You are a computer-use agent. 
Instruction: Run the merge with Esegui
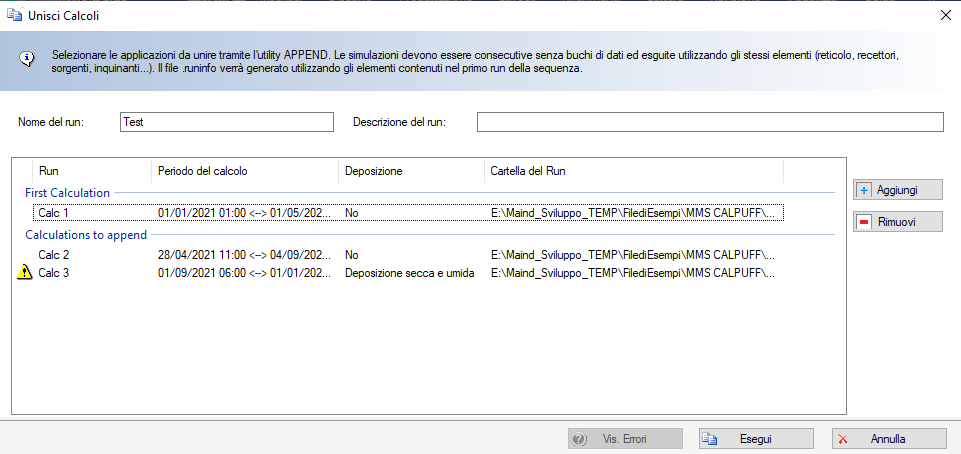(756, 439)
